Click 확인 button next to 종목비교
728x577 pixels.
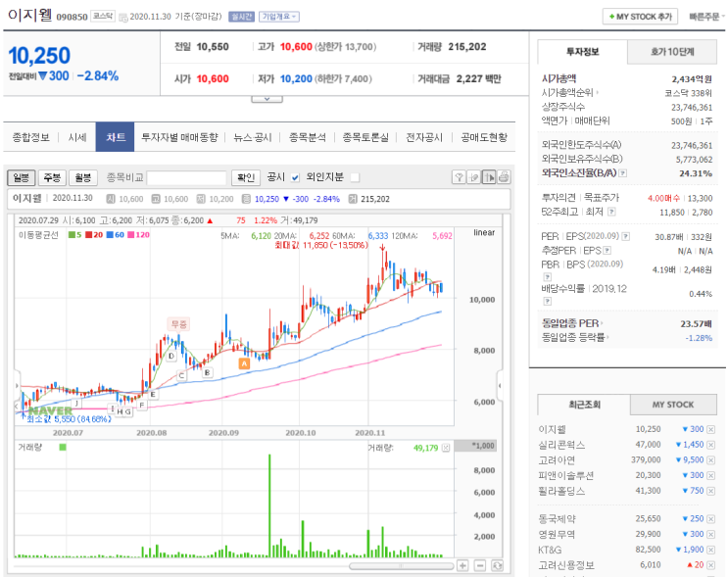click(246, 177)
